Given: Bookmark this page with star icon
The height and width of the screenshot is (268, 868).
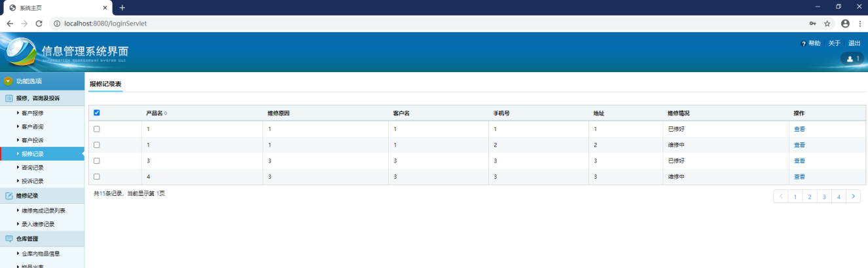Looking at the screenshot, I should point(827,23).
